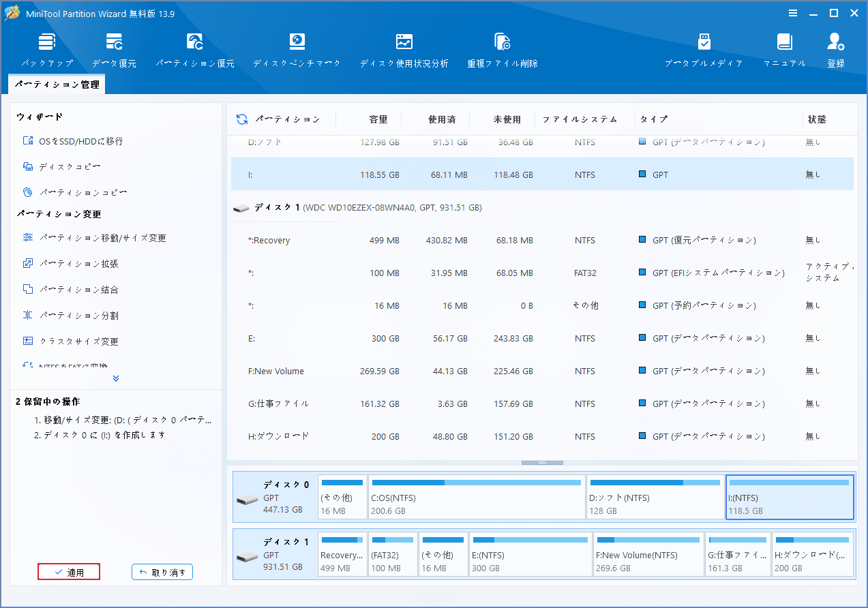The width and height of the screenshot is (868, 608).
Task: Click the splitter handle above disk map
Action: (x=542, y=463)
